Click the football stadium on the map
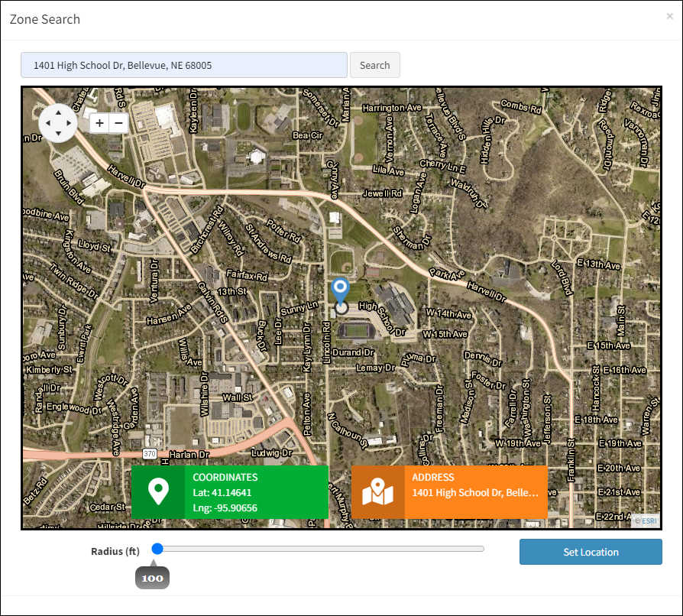Screen dimensions: 683x616 click(x=356, y=331)
